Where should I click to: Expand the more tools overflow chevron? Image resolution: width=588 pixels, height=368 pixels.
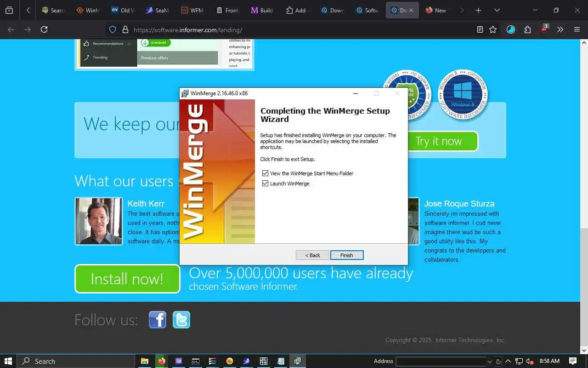tap(560, 29)
